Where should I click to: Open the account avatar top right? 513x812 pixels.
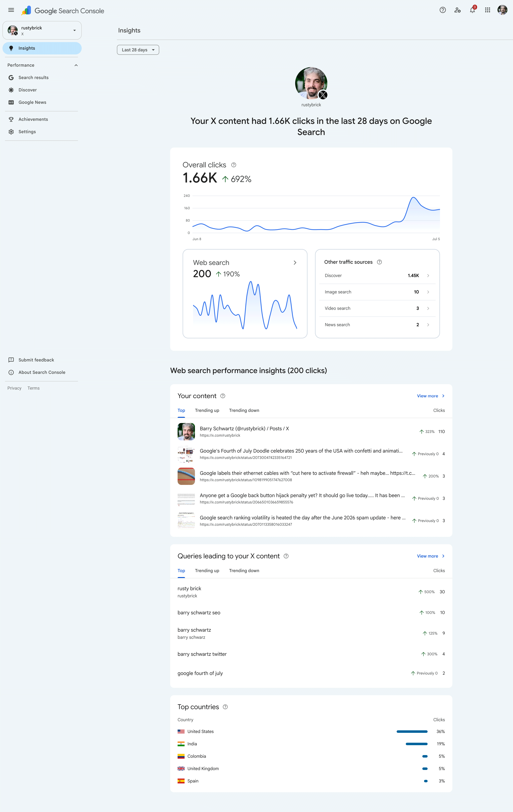[502, 10]
